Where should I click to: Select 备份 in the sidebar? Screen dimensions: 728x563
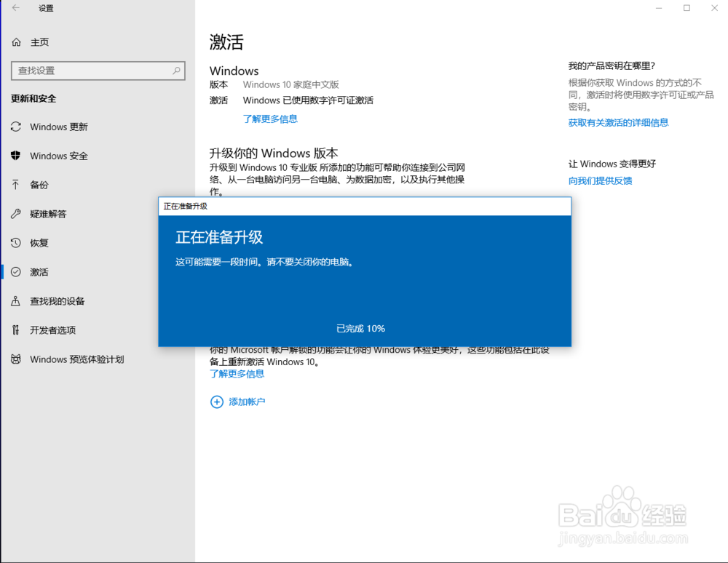point(39,185)
